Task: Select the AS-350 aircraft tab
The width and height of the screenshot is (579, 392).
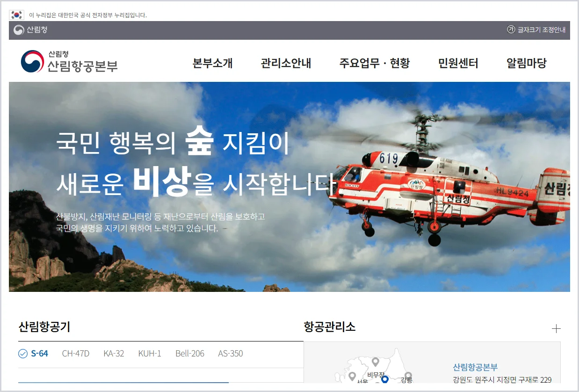Action: [231, 354]
